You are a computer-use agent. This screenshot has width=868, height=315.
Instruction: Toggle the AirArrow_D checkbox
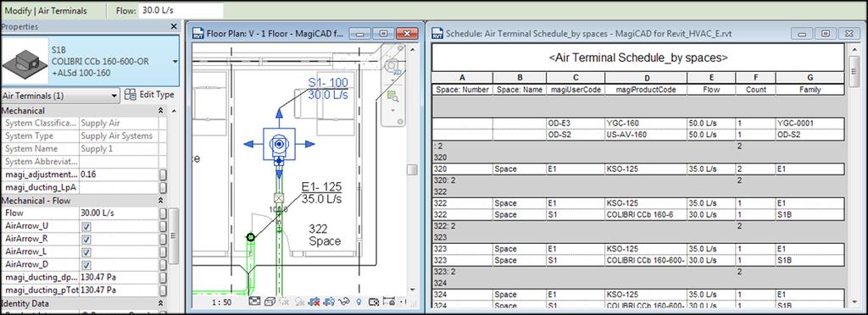tap(86, 265)
